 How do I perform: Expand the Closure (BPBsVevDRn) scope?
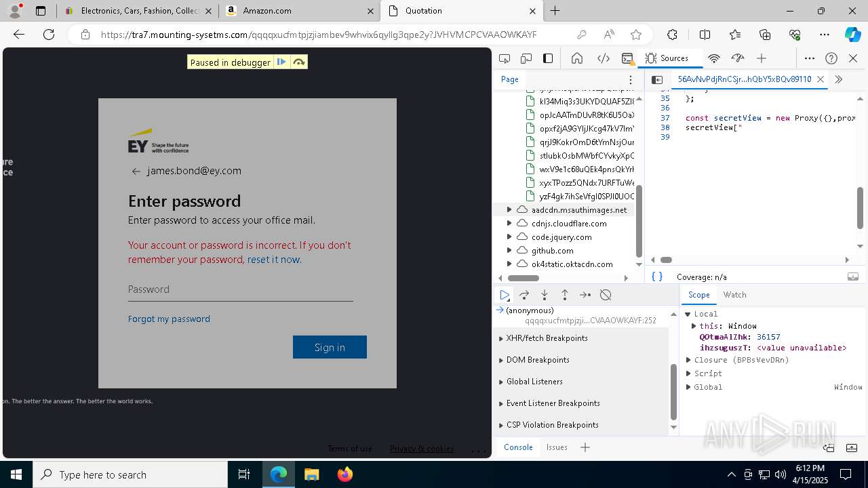tap(688, 360)
